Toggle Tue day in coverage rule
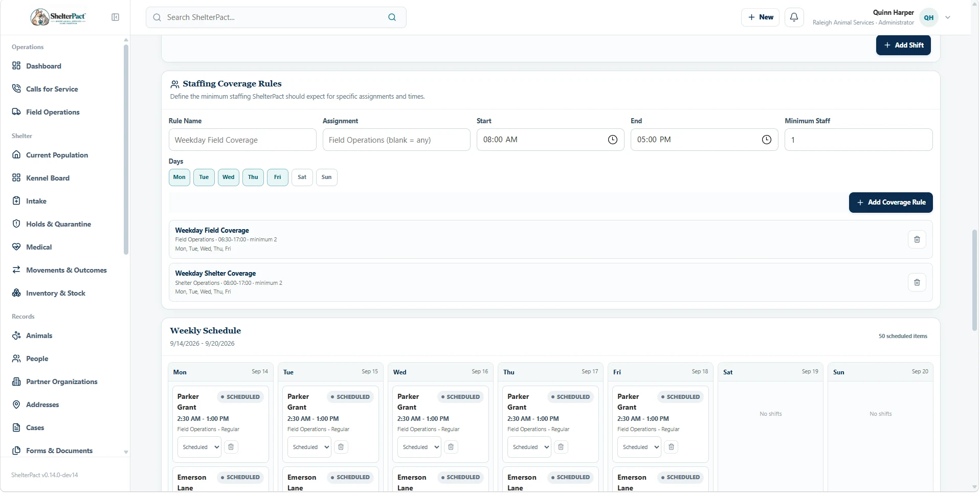Image resolution: width=980 pixels, height=493 pixels. (x=204, y=177)
